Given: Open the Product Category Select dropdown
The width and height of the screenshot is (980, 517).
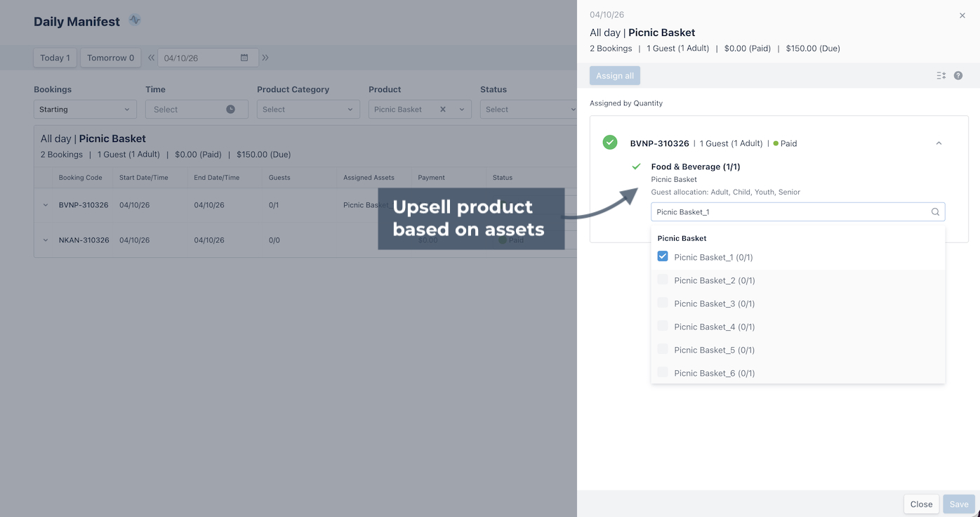Looking at the screenshot, I should pos(308,109).
